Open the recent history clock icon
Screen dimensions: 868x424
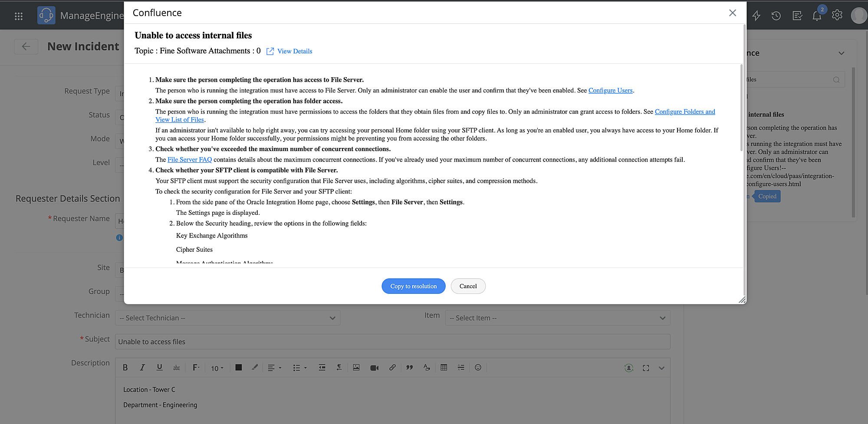point(776,16)
